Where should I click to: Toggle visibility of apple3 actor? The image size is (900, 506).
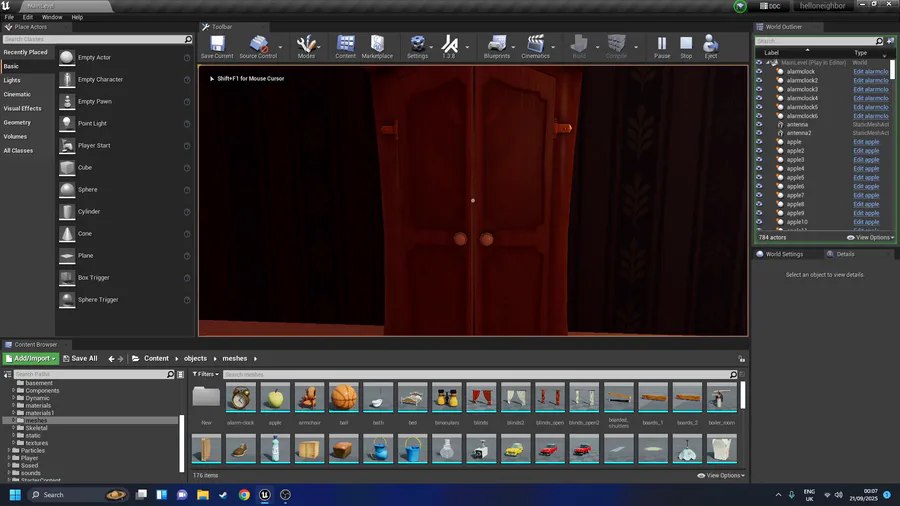pyautogui.click(x=759, y=159)
